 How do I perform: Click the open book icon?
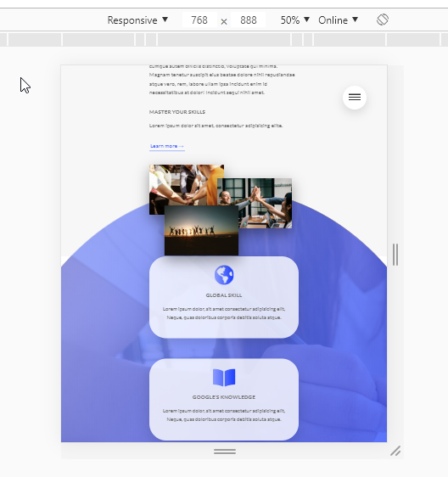[x=224, y=378]
